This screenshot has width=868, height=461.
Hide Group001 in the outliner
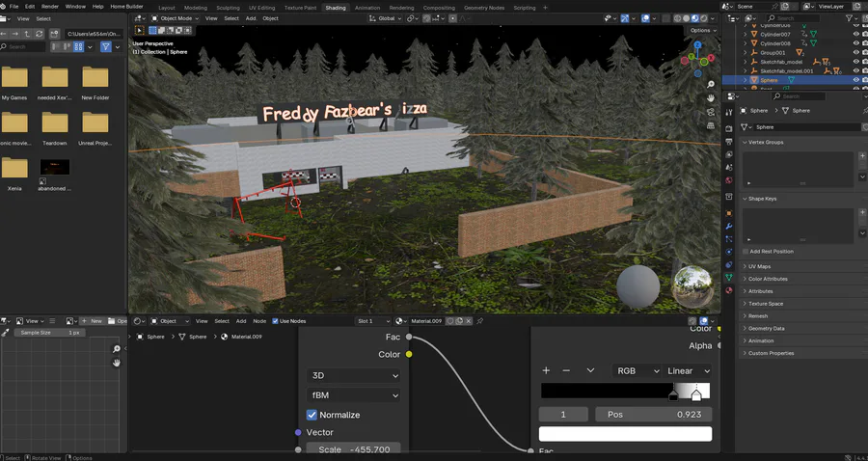tap(855, 53)
